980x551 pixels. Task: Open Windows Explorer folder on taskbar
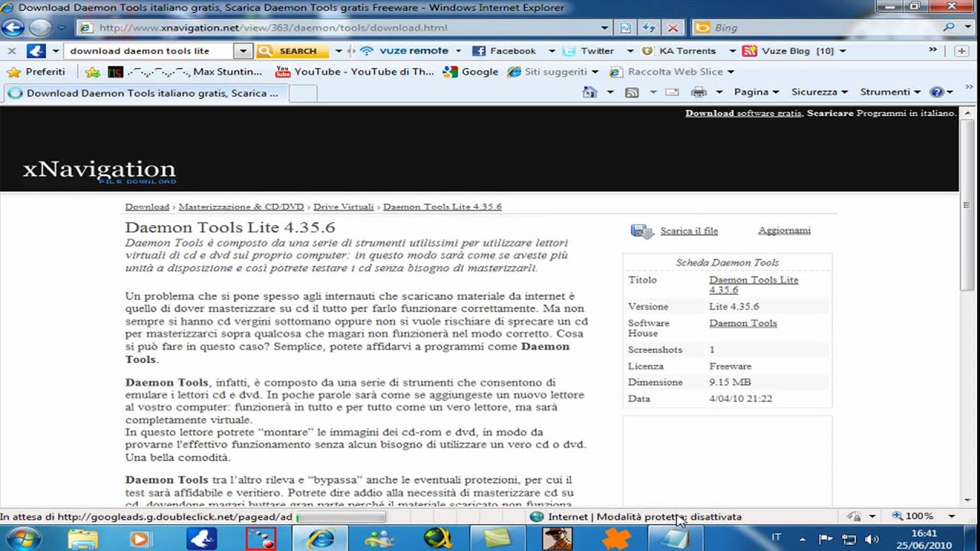[83, 539]
